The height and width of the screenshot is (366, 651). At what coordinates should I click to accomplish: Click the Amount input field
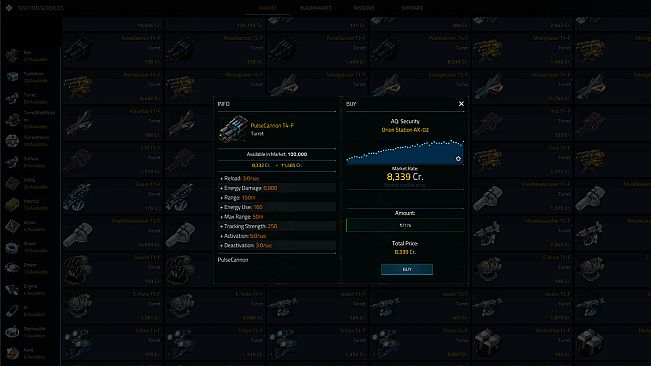click(405, 225)
